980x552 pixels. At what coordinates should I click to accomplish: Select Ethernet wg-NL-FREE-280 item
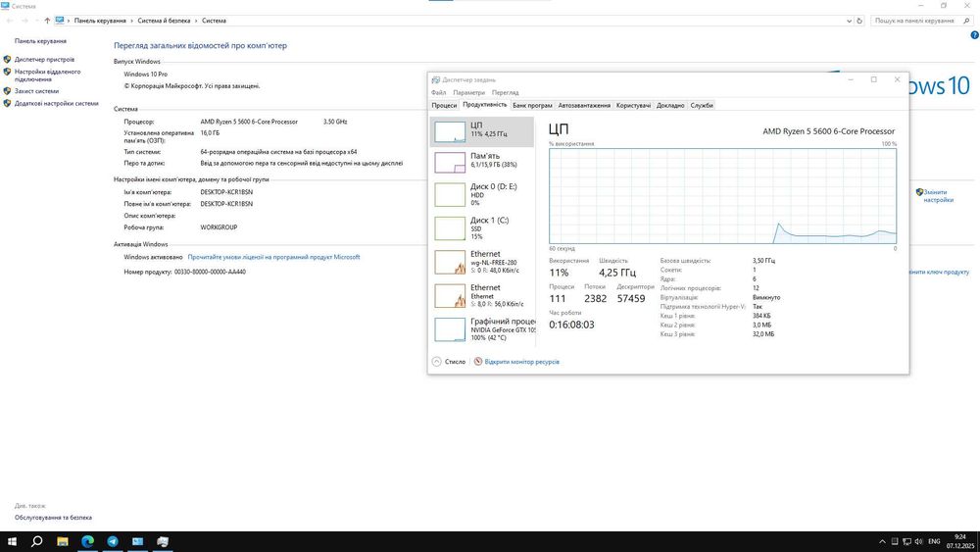pos(482,262)
